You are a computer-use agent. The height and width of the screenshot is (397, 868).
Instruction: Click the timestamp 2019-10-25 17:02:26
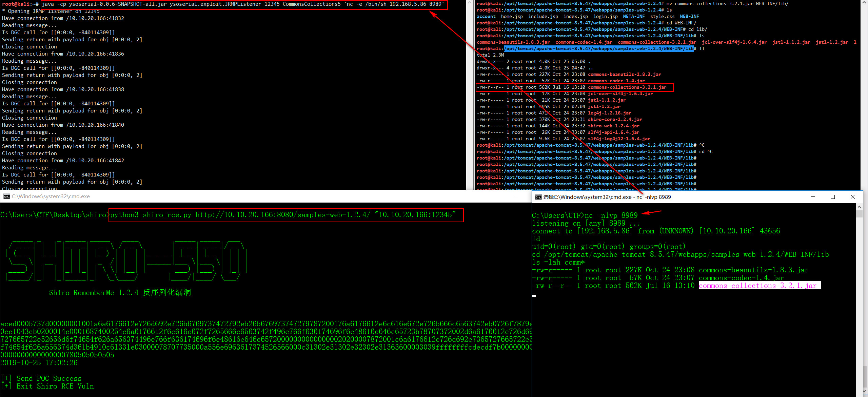39,363
